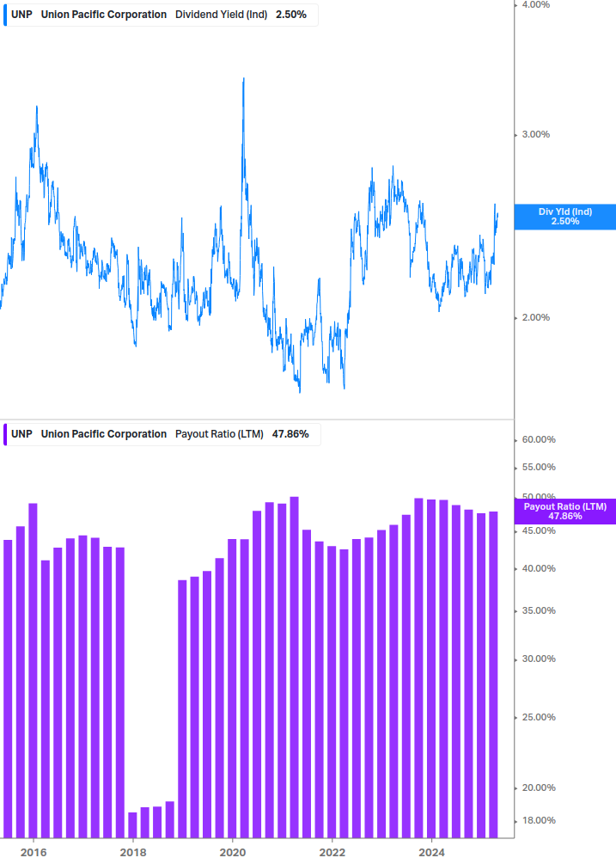Click the 20.00% payout ratio axis label
Screen dimensions: 616x864
(x=539, y=788)
